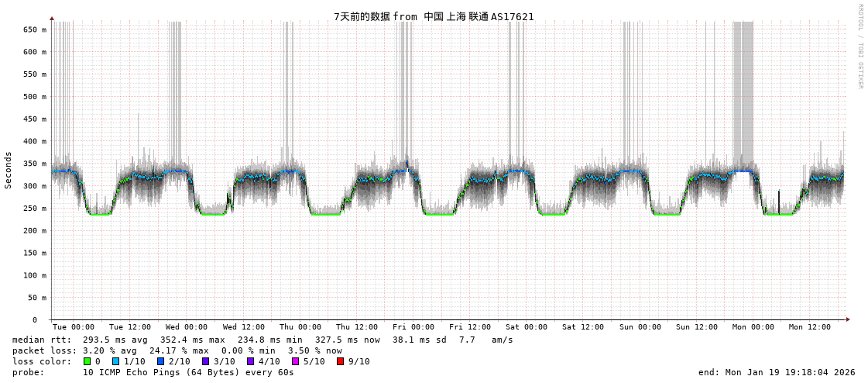Click the 'Sat 00:00' x-axis label
Screen dimensions: 868x383
[x=527, y=327]
